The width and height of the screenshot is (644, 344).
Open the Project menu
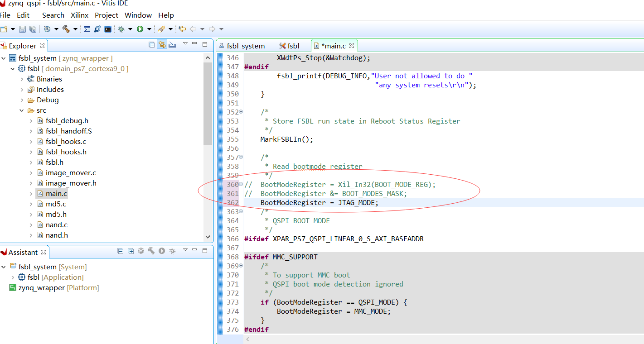coord(107,15)
